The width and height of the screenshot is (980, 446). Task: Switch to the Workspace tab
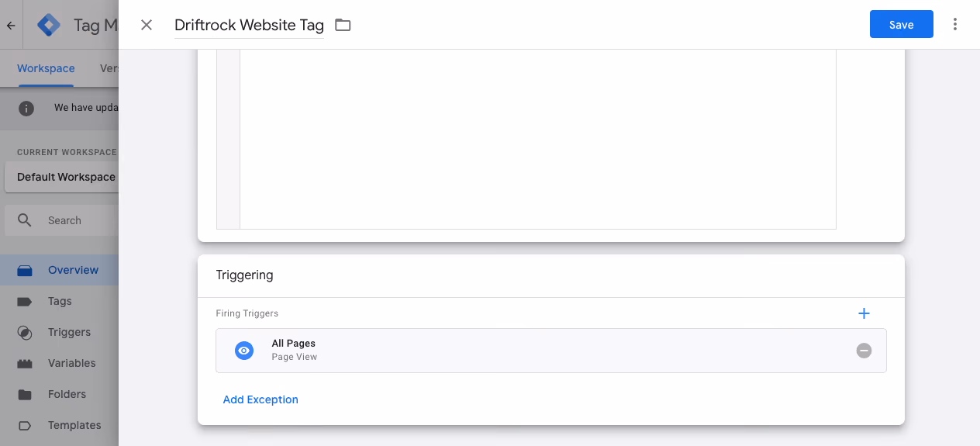pos(46,68)
